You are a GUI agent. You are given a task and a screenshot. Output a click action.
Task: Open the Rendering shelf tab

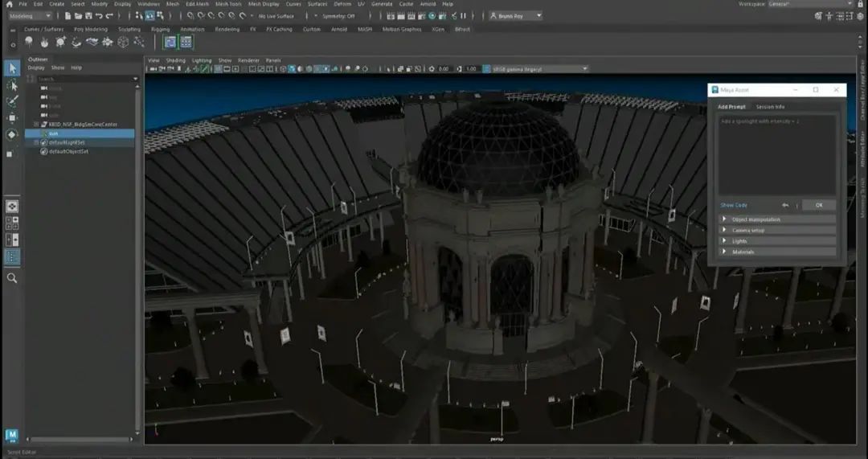227,30
